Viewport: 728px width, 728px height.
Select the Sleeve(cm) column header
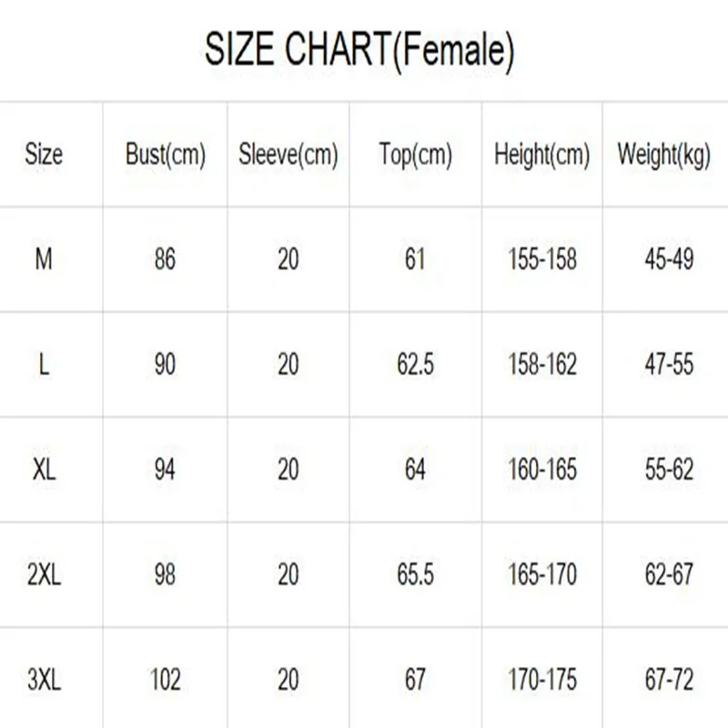point(288,155)
